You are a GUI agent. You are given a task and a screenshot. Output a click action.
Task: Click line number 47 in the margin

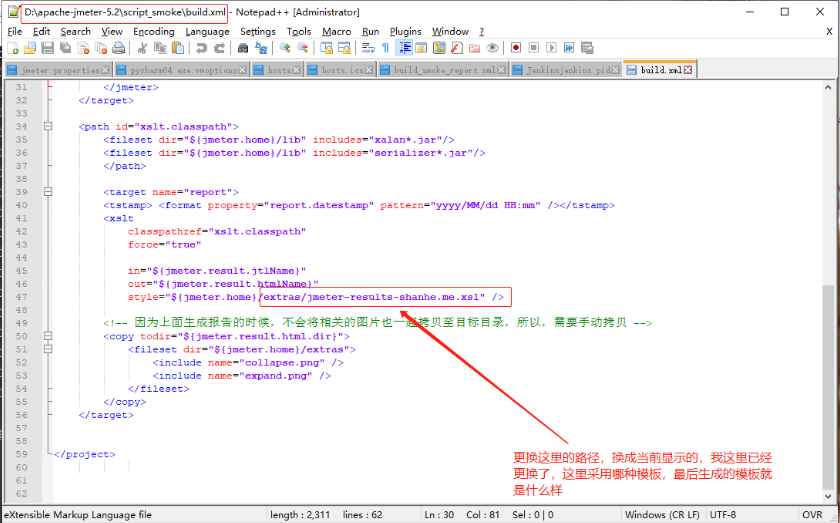point(21,297)
